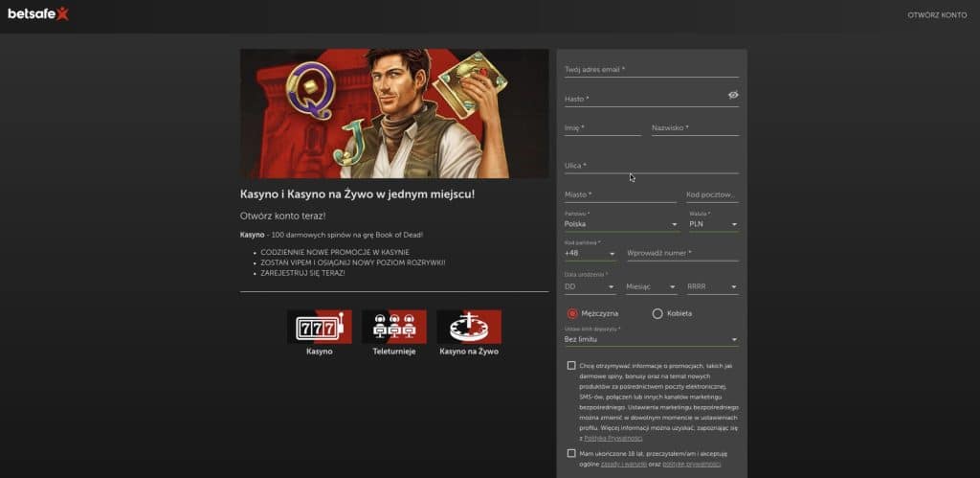This screenshot has width=980, height=478.
Task: Open the deposit limit dropdown
Action: [651, 339]
